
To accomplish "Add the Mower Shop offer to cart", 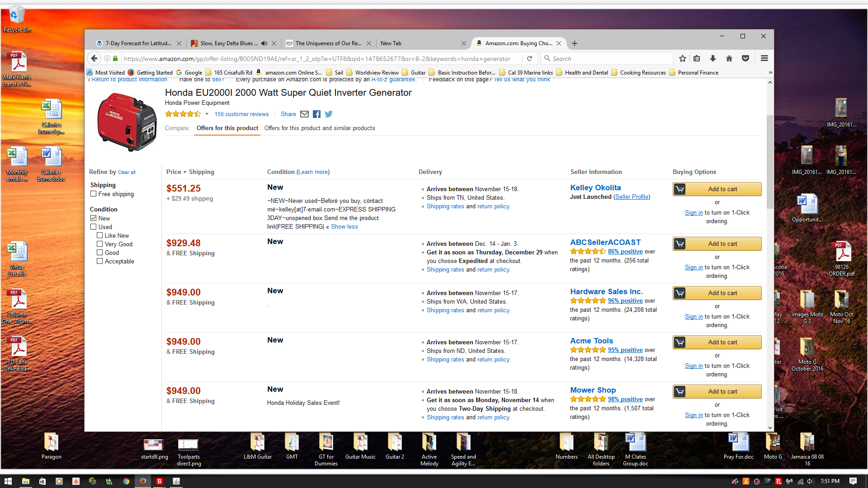I will 717,392.
